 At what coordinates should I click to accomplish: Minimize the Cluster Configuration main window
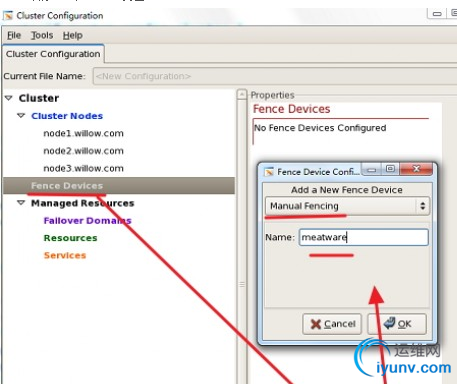pos(437,14)
